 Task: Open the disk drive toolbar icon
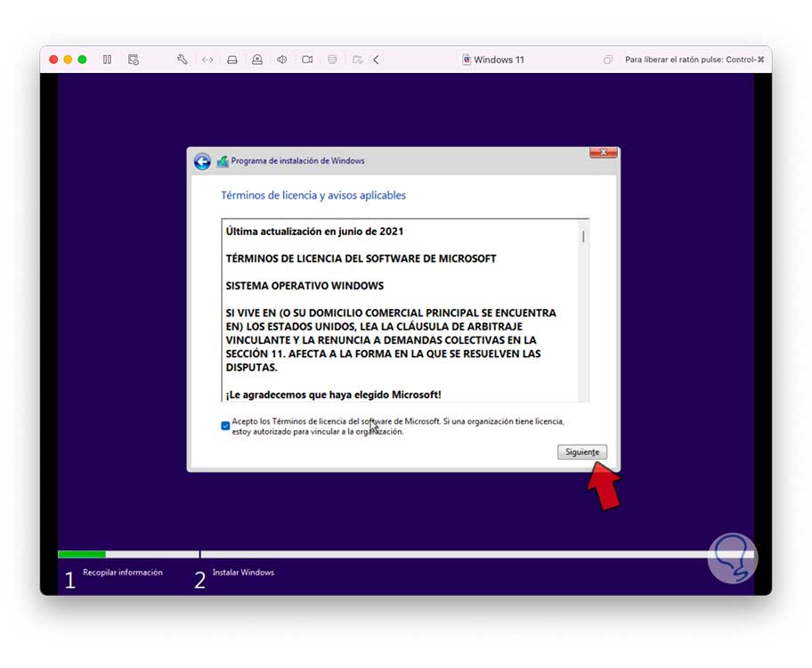(x=232, y=60)
